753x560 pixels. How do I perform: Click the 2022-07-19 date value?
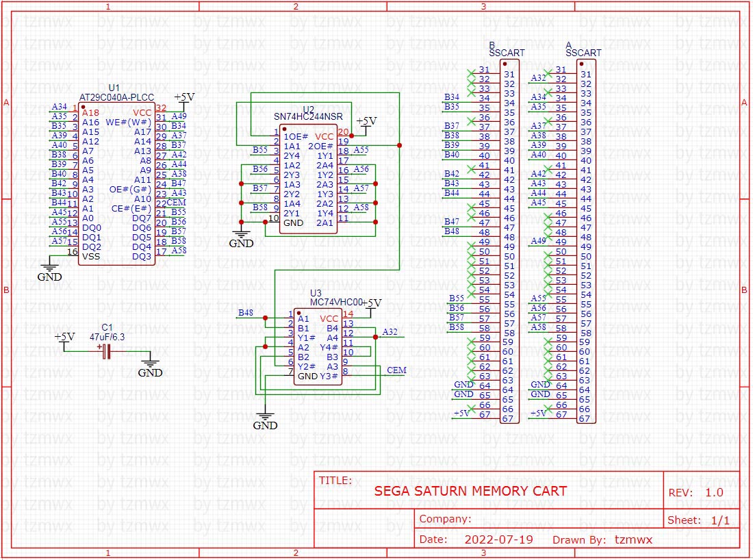(x=498, y=539)
